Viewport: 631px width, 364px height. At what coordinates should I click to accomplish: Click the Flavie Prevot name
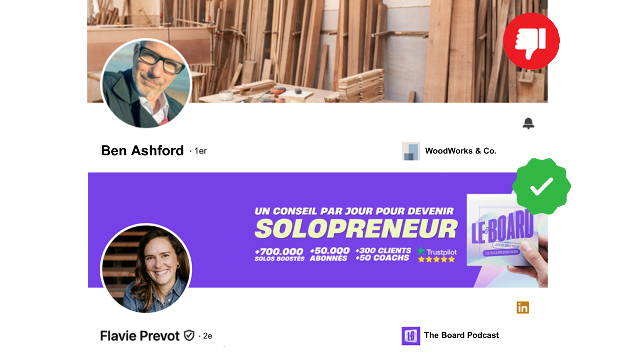[x=140, y=336]
